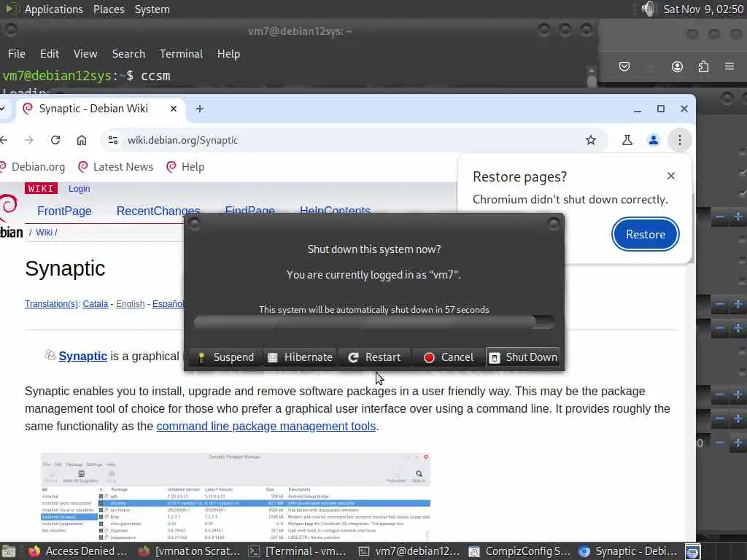Reload the Synaptic wiki page
747x560 pixels.
pyautogui.click(x=55, y=140)
